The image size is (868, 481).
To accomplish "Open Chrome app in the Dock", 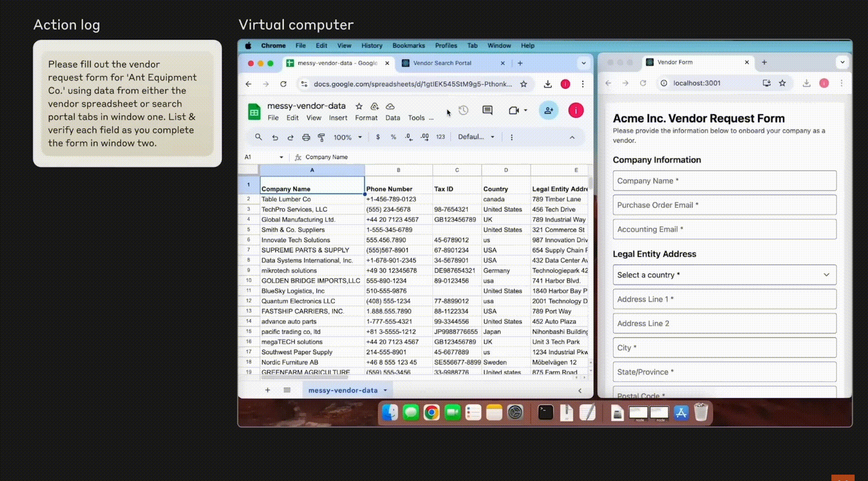I will (431, 412).
